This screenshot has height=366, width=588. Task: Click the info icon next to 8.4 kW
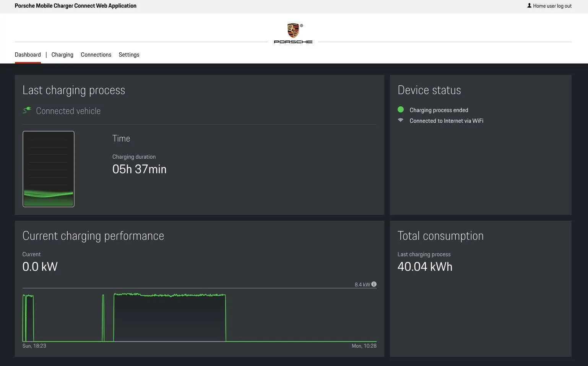tap(374, 284)
